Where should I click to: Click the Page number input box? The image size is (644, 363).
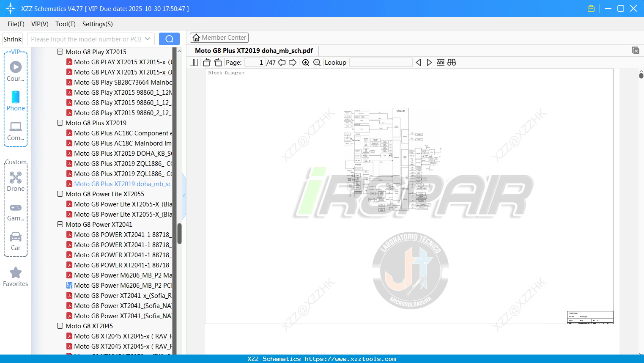coord(255,63)
